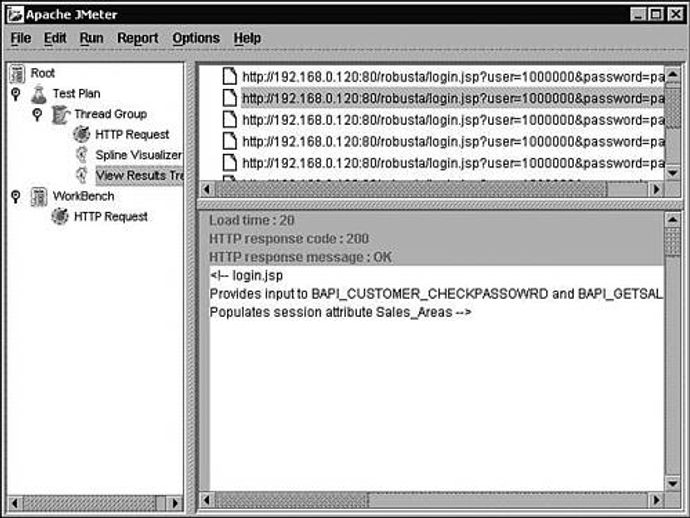
Task: Select HTTP Request under WorkBench
Action: pos(110,217)
